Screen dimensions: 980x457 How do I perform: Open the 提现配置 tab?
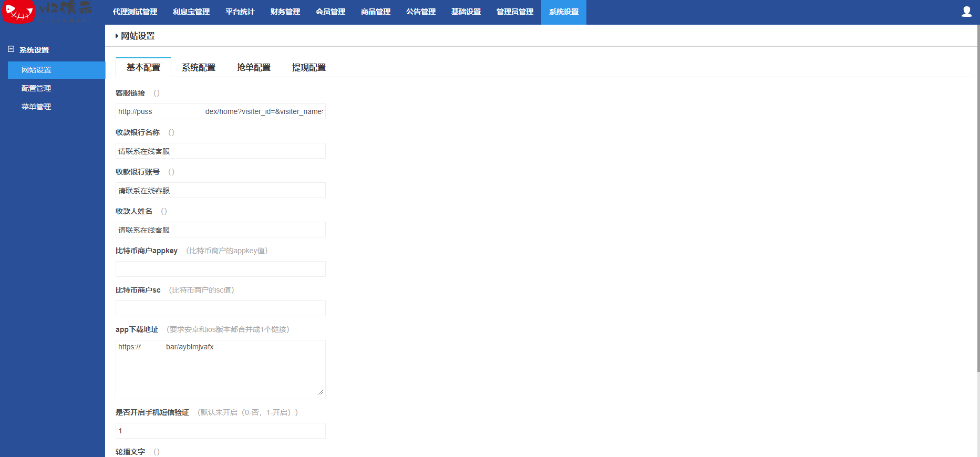click(x=309, y=67)
